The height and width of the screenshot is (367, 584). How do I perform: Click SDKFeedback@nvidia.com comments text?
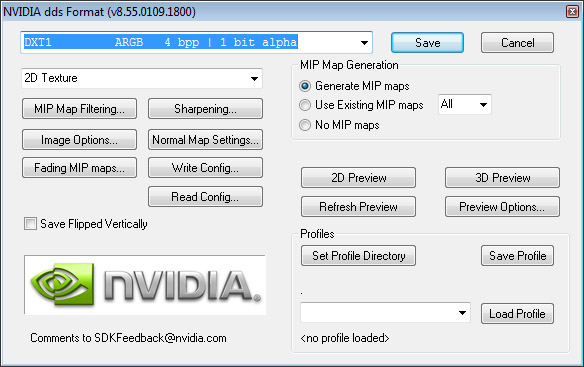click(x=128, y=338)
